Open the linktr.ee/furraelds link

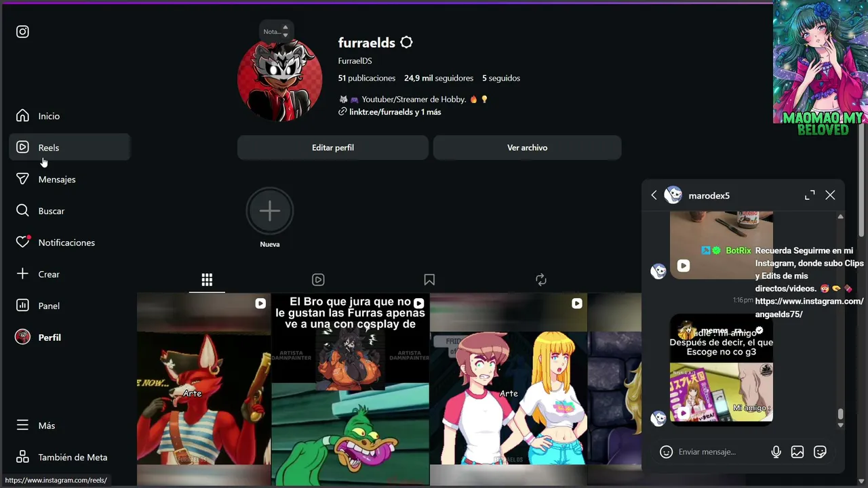[x=390, y=112]
